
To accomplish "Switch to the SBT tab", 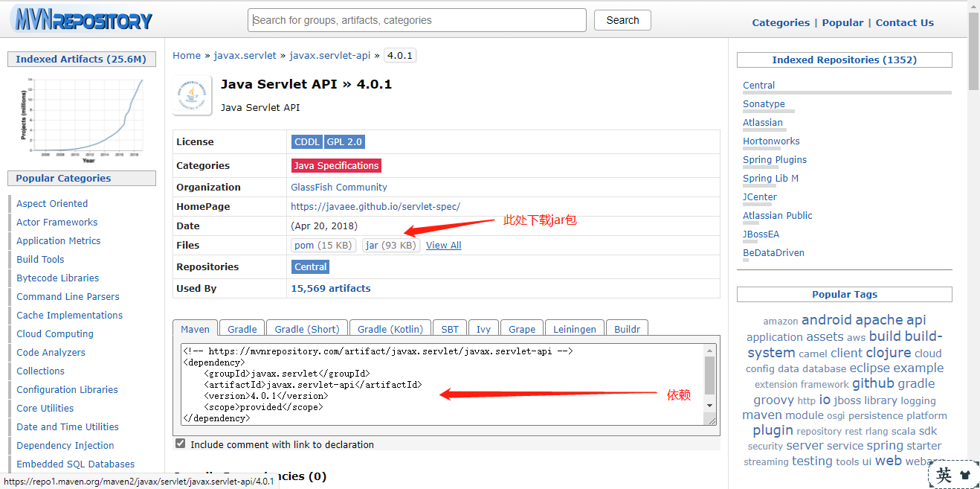I will (450, 328).
